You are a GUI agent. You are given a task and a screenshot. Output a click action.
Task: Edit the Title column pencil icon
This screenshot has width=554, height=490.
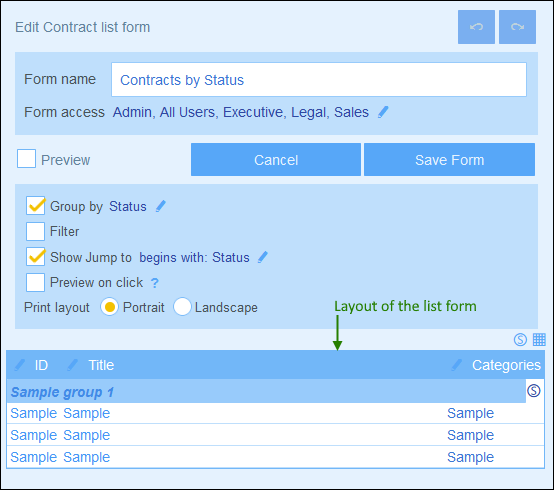tap(72, 365)
